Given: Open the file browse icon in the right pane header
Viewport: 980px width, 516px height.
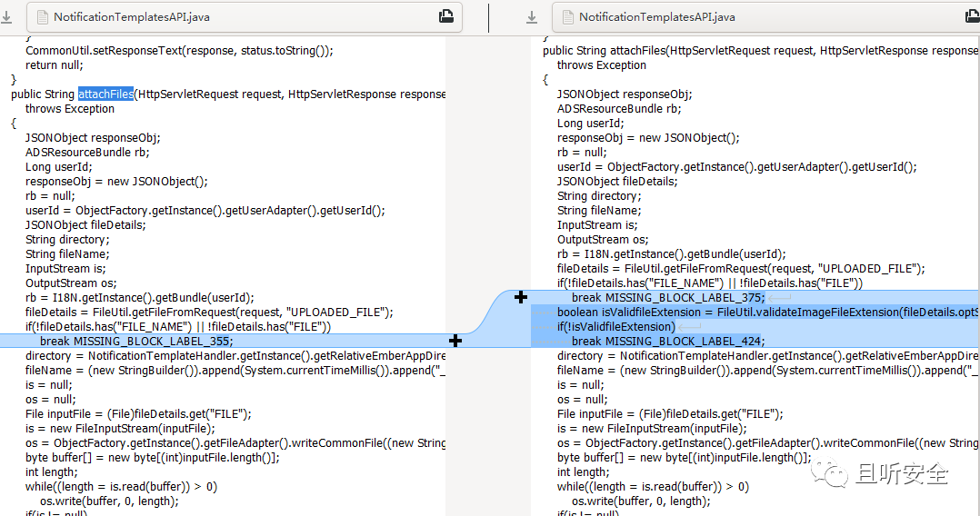Looking at the screenshot, I should (973, 16).
